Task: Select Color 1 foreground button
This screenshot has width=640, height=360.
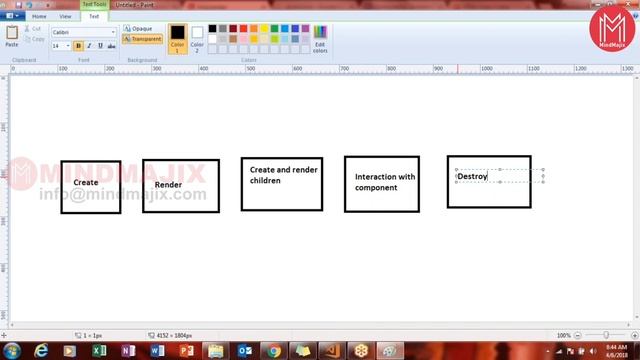Action: click(x=178, y=39)
